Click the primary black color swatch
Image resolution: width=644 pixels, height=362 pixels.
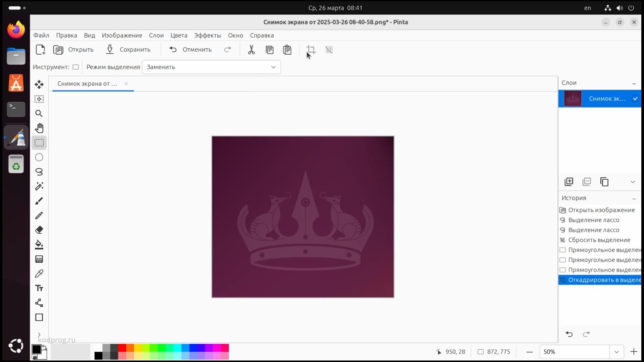pyautogui.click(x=36, y=349)
